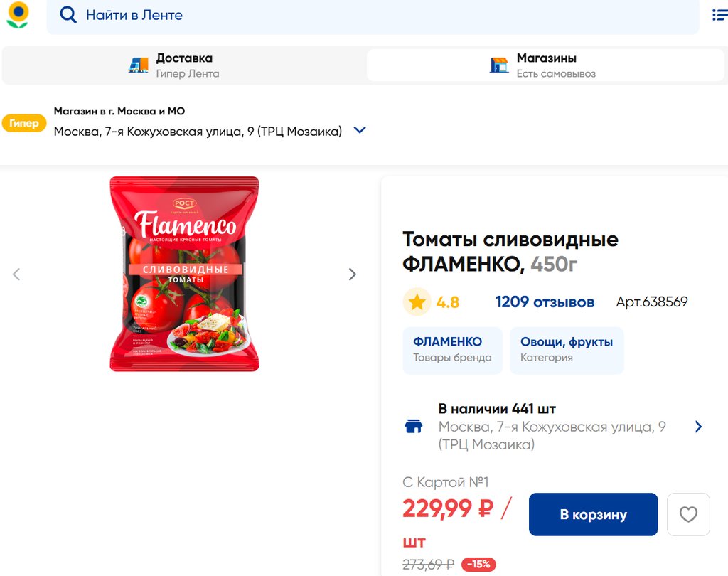The width and height of the screenshot is (728, 576).
Task: Click the blue shop availability icon
Action: tap(413, 427)
